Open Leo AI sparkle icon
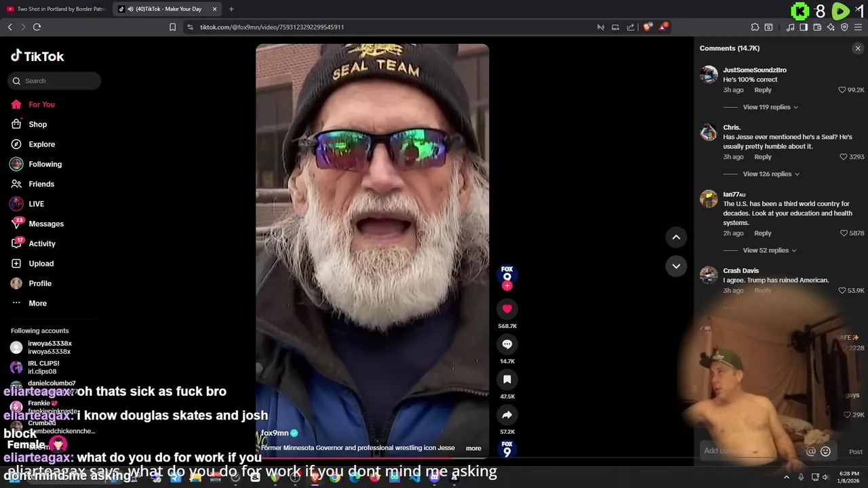868x488 pixels. point(831,27)
